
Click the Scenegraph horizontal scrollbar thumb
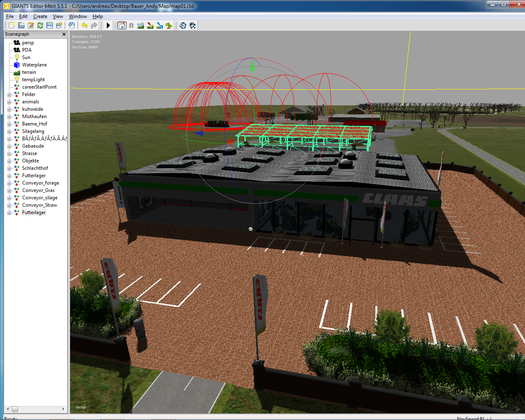[15, 409]
